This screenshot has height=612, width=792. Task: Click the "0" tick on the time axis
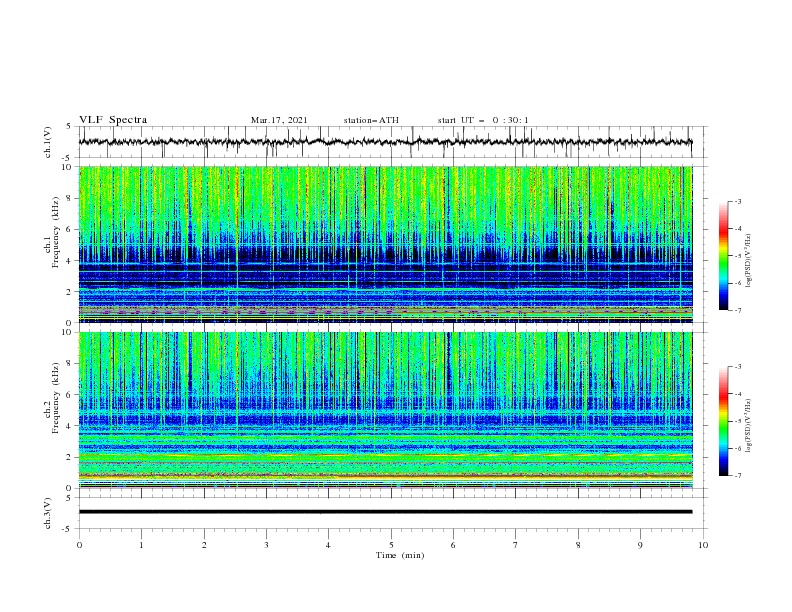point(79,545)
